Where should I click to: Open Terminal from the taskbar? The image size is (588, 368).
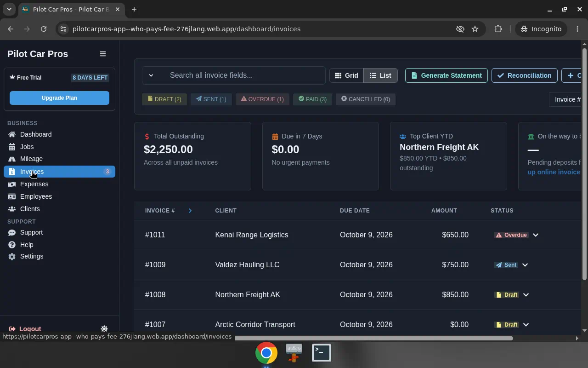pyautogui.click(x=322, y=353)
